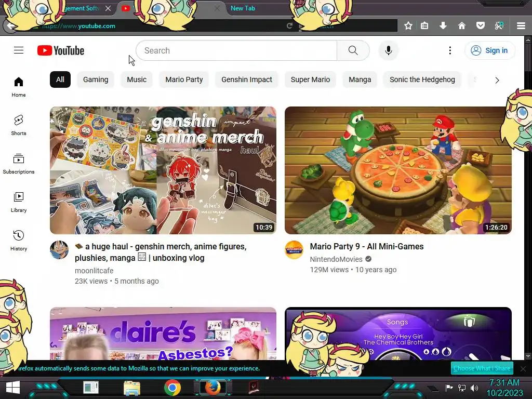Click the Sign in button
Screen dimensions: 532x399
tap(489, 50)
